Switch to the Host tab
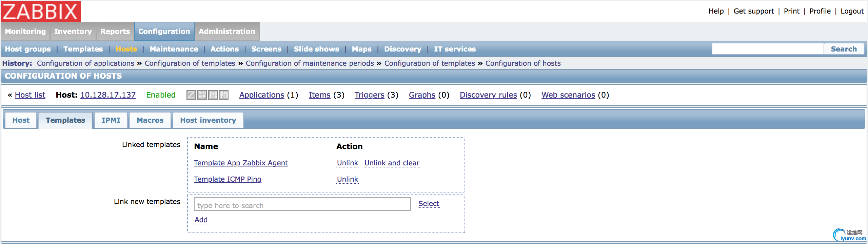 tap(21, 120)
